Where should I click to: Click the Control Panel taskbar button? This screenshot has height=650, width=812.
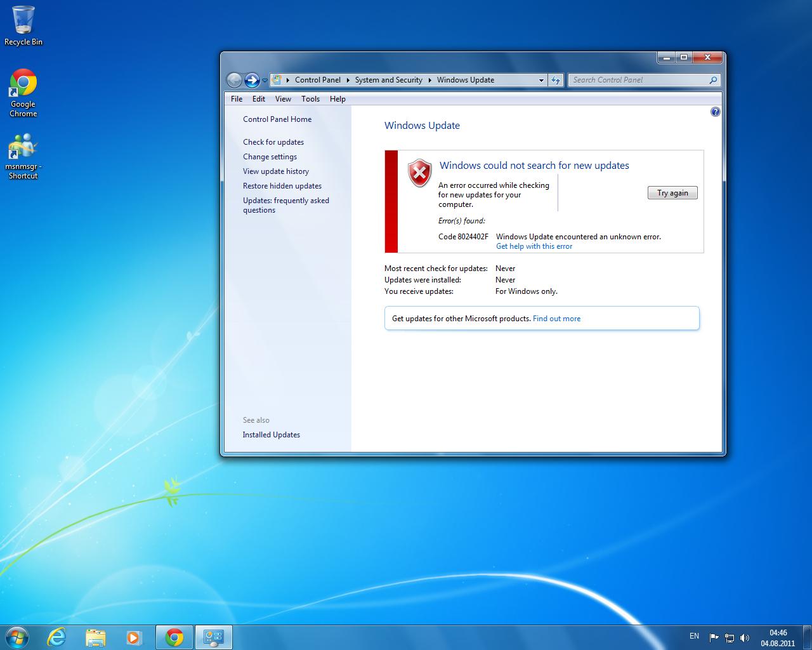(x=214, y=637)
